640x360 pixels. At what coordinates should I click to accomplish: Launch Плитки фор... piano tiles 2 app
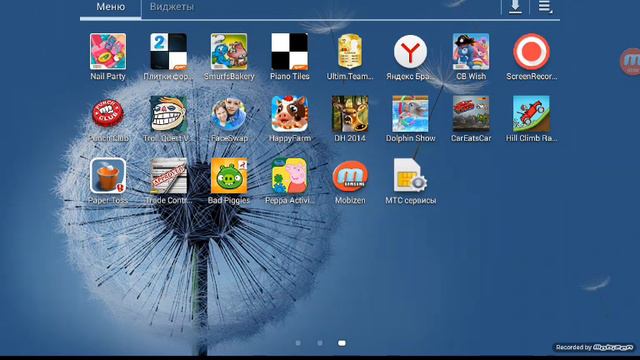point(168,52)
